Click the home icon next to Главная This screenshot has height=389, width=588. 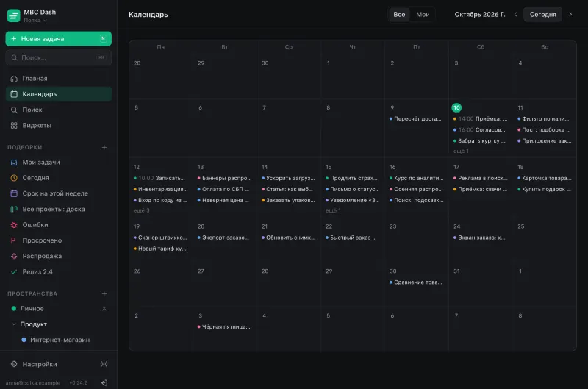click(x=14, y=79)
